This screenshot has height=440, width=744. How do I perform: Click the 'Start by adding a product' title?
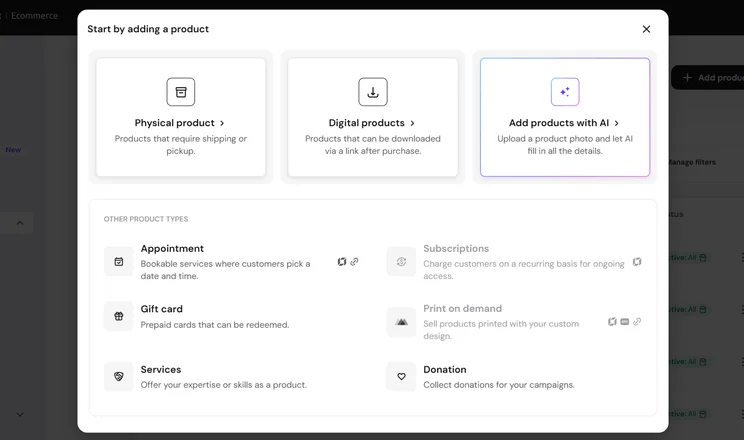point(148,29)
